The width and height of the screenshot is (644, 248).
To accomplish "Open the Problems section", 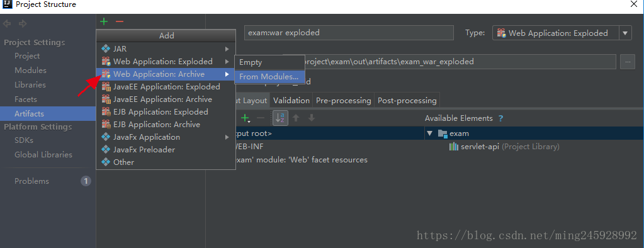I will [x=31, y=181].
